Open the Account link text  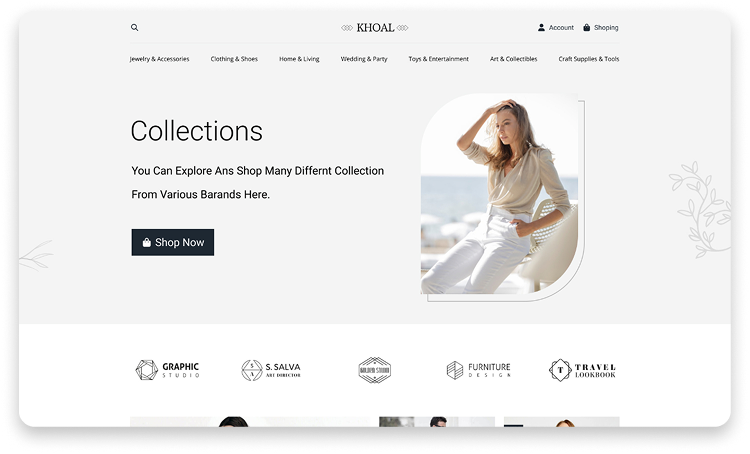pos(561,28)
